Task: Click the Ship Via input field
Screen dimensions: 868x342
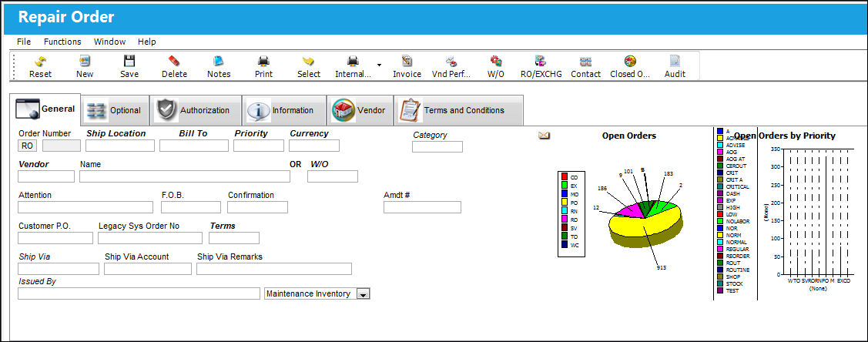Action: (x=59, y=269)
